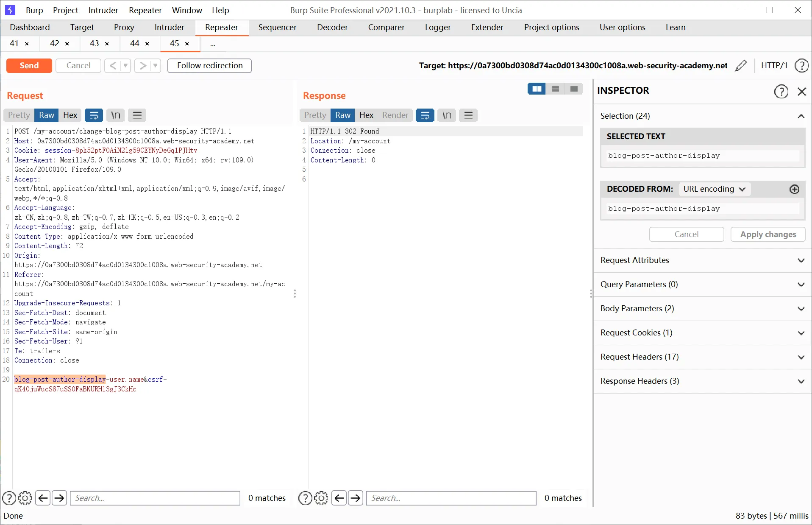Expand Response Headers (3) section

pyautogui.click(x=703, y=381)
